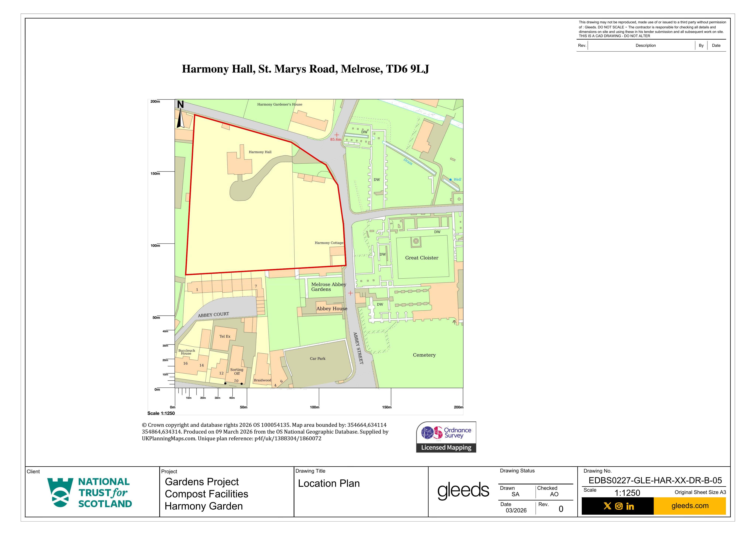Image resolution: width=756 pixels, height=535 pixels.
Task: Click the Checked initials 'AO'
Action: tap(554, 495)
